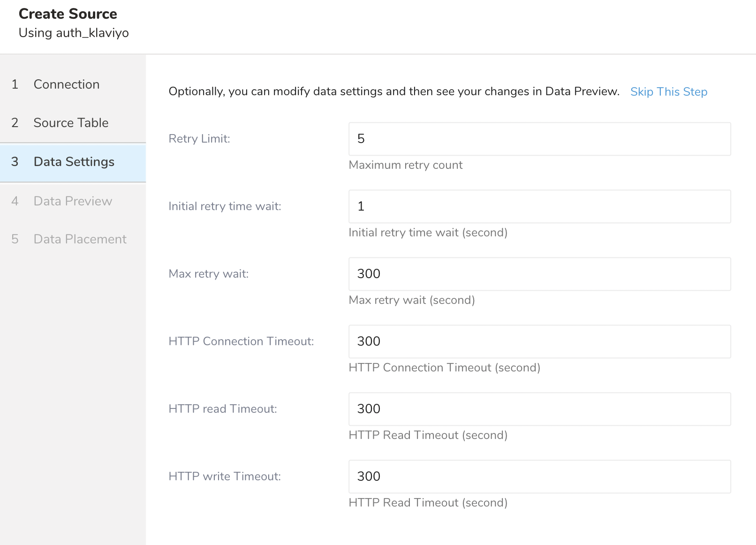The height and width of the screenshot is (545, 756).
Task: Click the Create Source heading
Action: (68, 14)
